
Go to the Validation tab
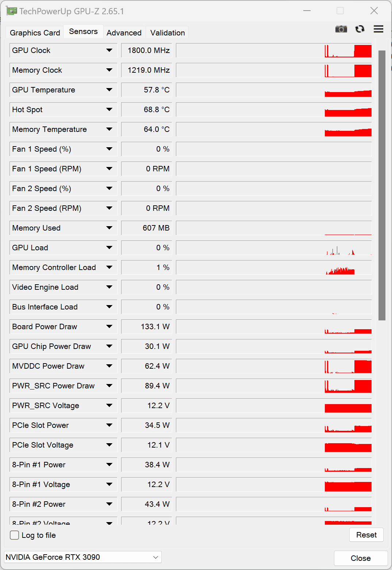coord(168,33)
